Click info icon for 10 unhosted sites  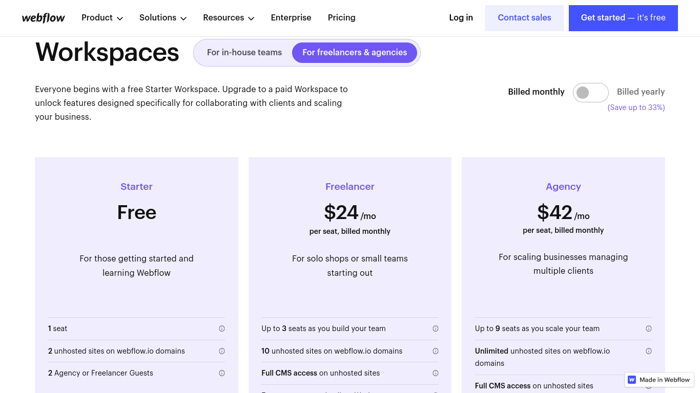[435, 351]
